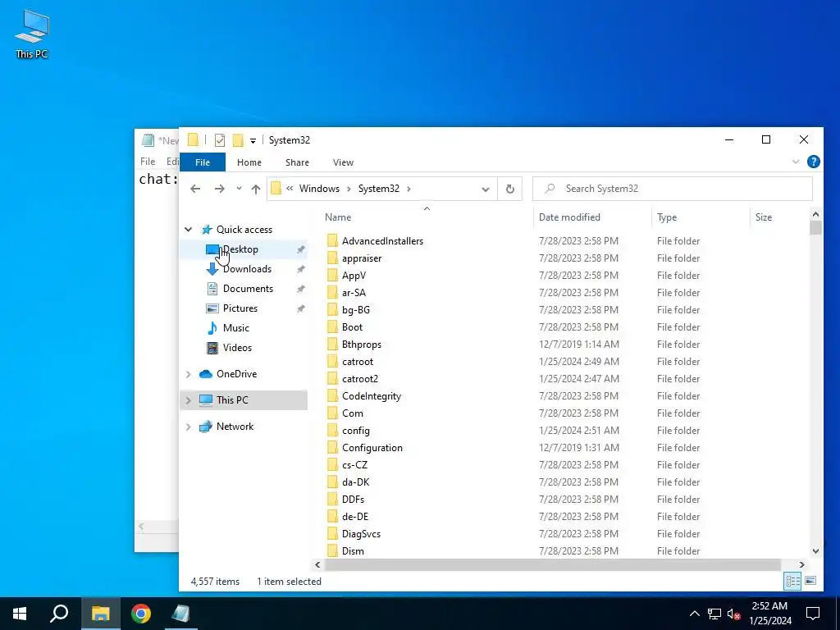This screenshot has height=630, width=840.
Task: Expand the ribbon with chevron arrow
Action: click(x=796, y=162)
